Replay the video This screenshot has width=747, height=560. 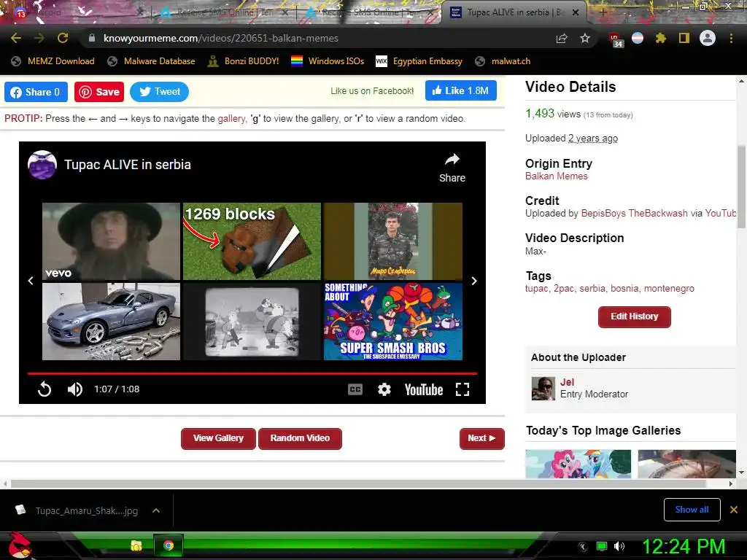pos(44,389)
